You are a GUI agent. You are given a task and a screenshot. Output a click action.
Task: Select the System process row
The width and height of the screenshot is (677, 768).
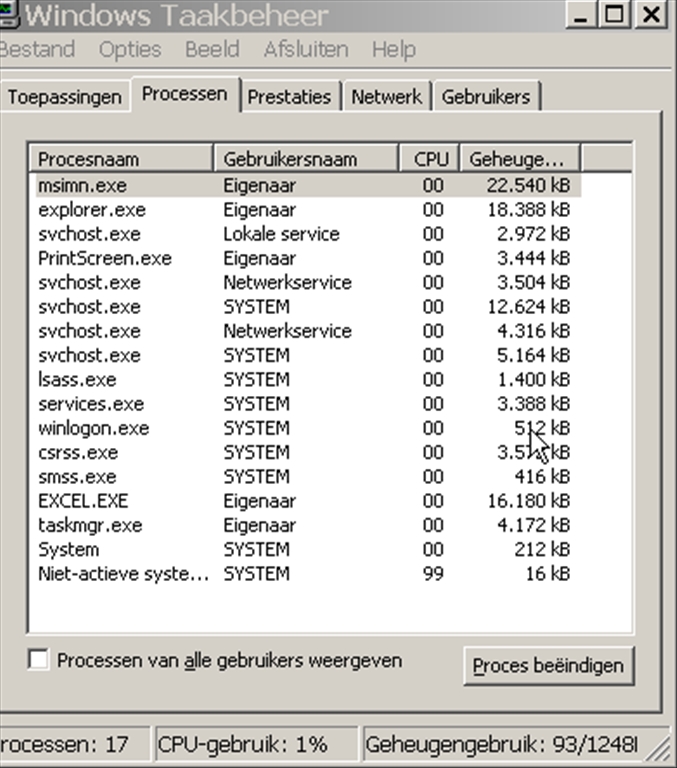point(308,550)
